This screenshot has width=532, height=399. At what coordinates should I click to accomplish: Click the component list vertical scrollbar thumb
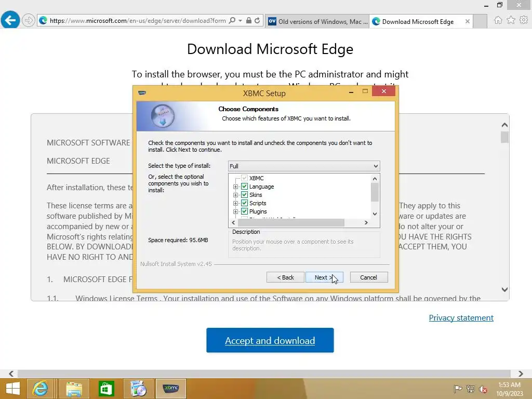tap(375, 192)
